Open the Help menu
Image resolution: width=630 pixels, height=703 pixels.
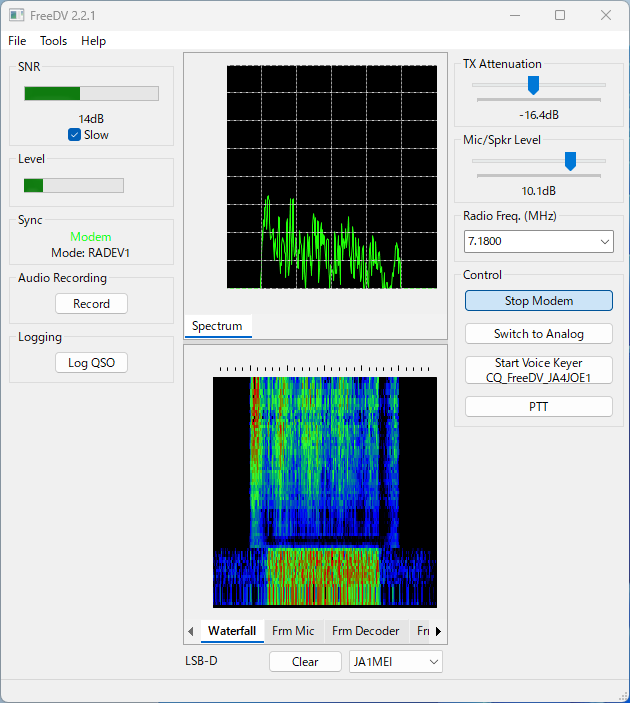(93, 41)
